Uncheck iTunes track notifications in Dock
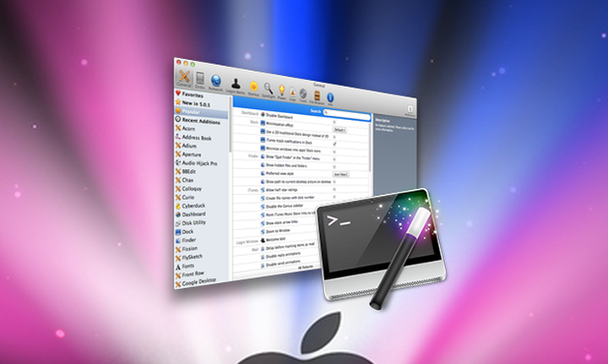Image resolution: width=608 pixels, height=364 pixels. (334, 144)
